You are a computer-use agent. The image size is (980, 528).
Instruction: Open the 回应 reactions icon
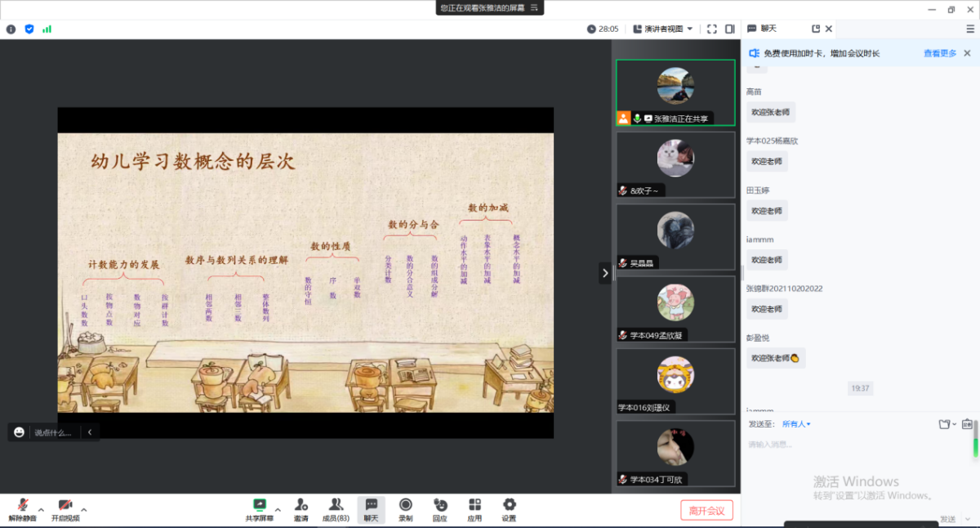pyautogui.click(x=440, y=509)
